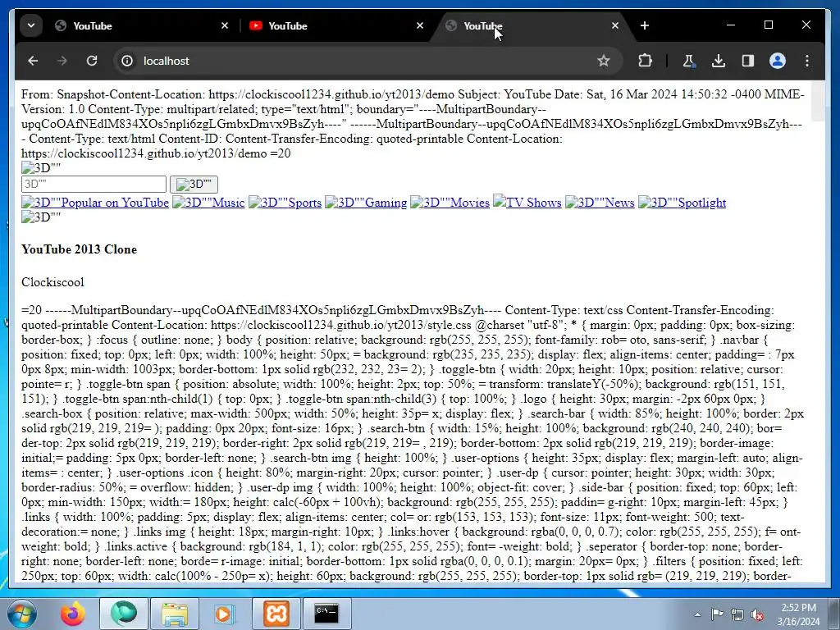840x630 pixels.
Task: Open the Action Center flag icon
Action: click(x=717, y=614)
